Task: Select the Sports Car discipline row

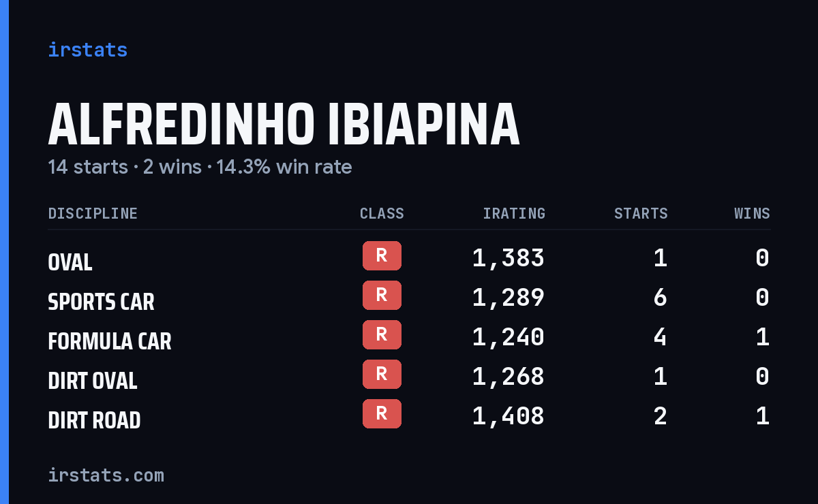Action: click(409, 298)
